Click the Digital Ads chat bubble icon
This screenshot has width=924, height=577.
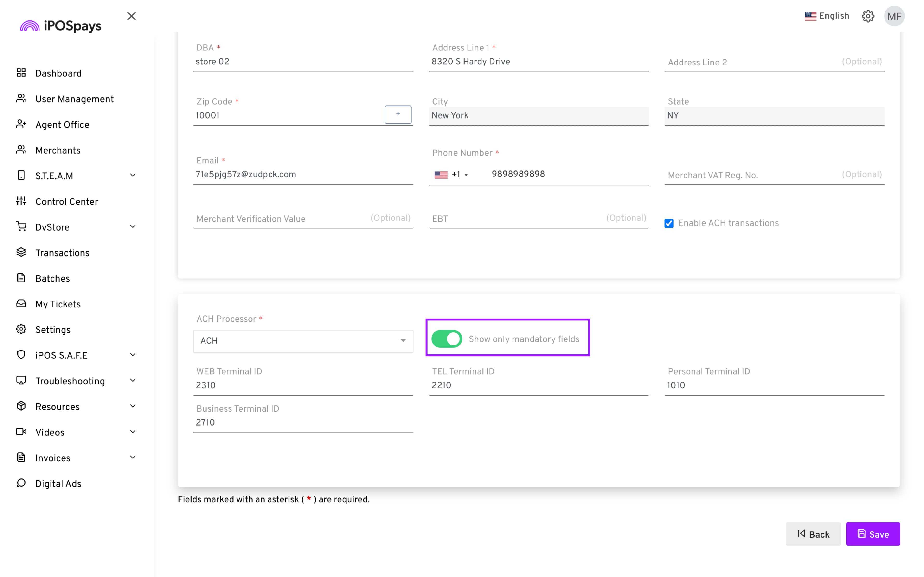tap(21, 483)
